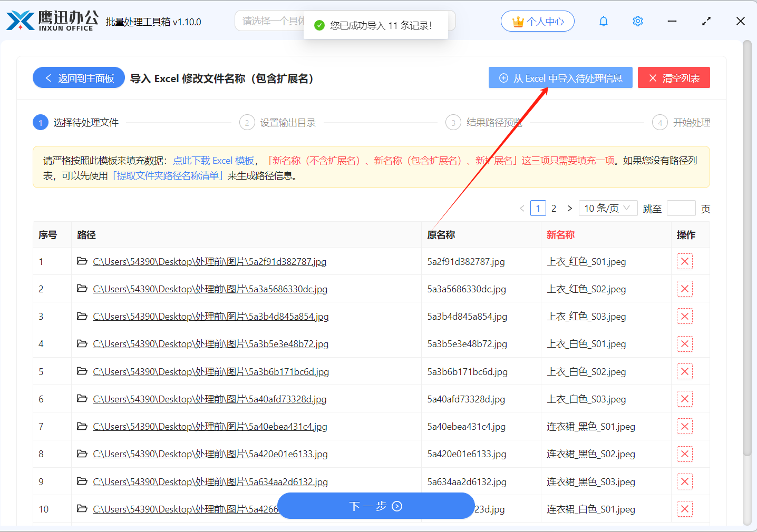Click the 下一步 button
The height and width of the screenshot is (532, 757).
(x=376, y=506)
